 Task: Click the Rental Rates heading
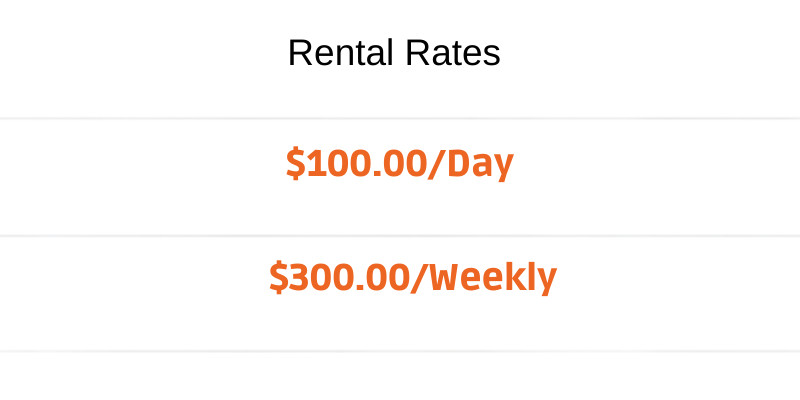point(394,53)
